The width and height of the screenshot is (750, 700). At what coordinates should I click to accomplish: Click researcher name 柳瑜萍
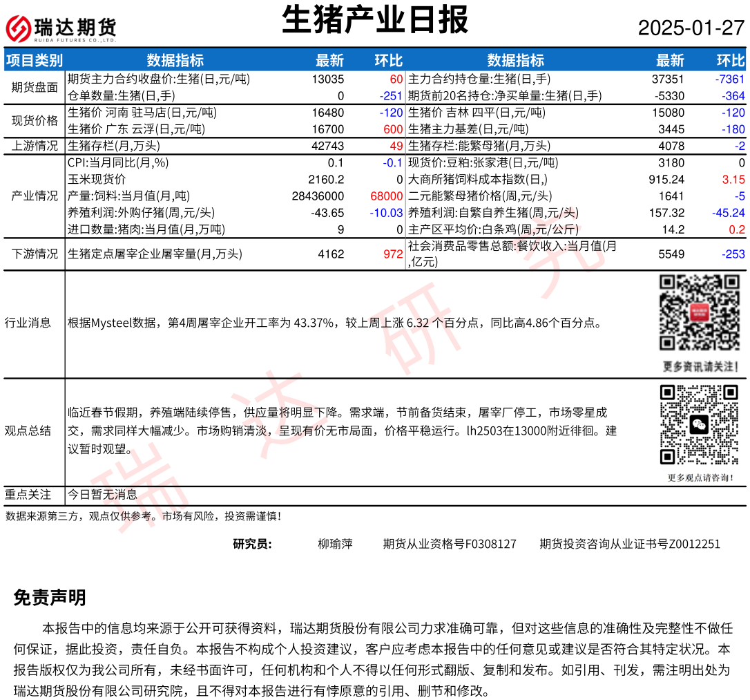[x=336, y=544]
